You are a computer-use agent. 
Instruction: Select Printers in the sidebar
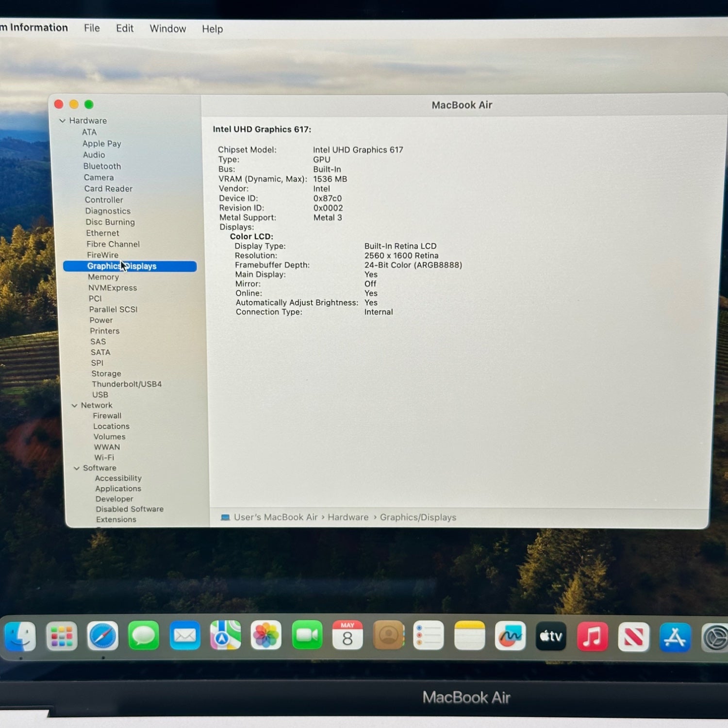104,331
